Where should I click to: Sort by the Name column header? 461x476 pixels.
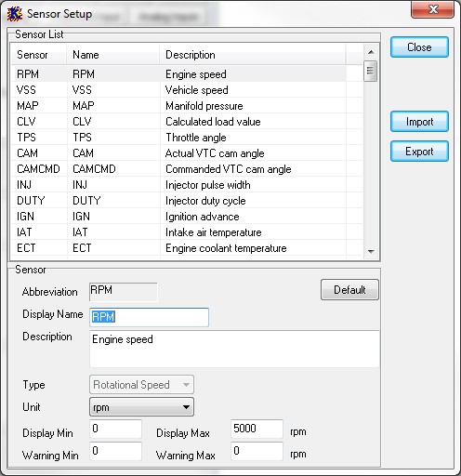[113, 55]
